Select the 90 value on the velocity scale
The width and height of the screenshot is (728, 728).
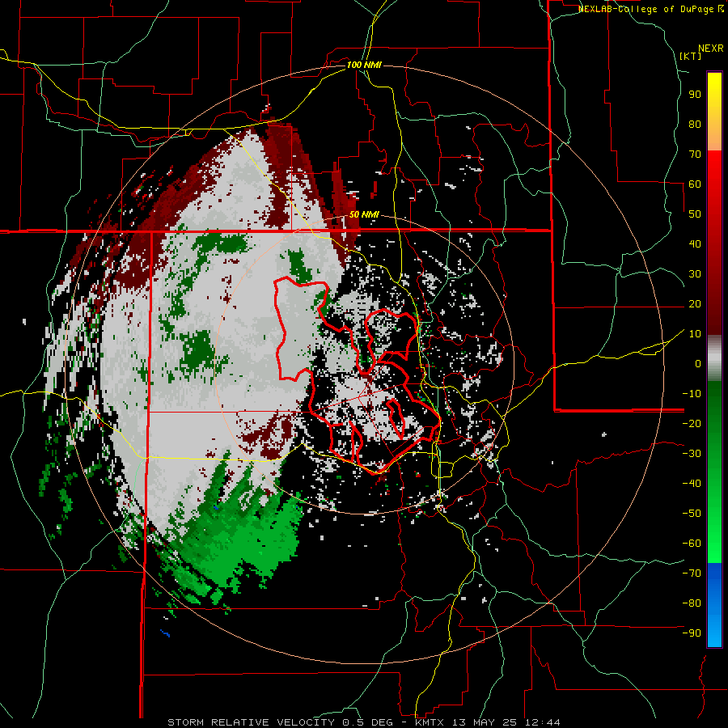pyautogui.click(x=695, y=95)
